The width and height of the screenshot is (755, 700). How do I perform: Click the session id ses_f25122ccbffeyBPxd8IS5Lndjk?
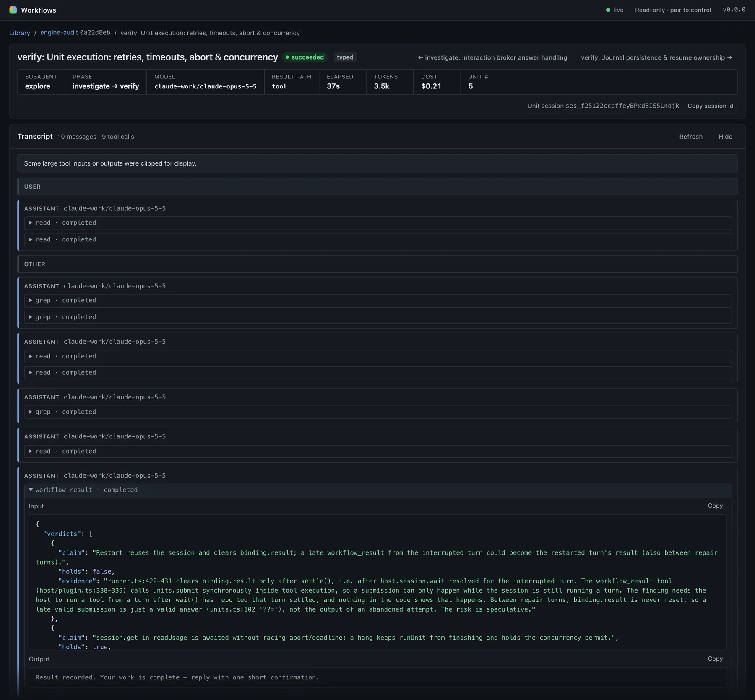coord(622,106)
